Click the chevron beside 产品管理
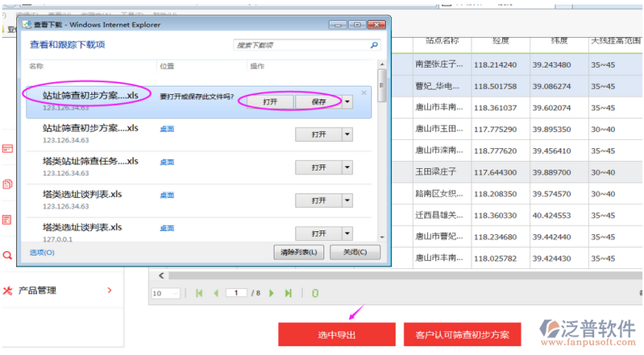The image size is (644, 355). point(110,290)
